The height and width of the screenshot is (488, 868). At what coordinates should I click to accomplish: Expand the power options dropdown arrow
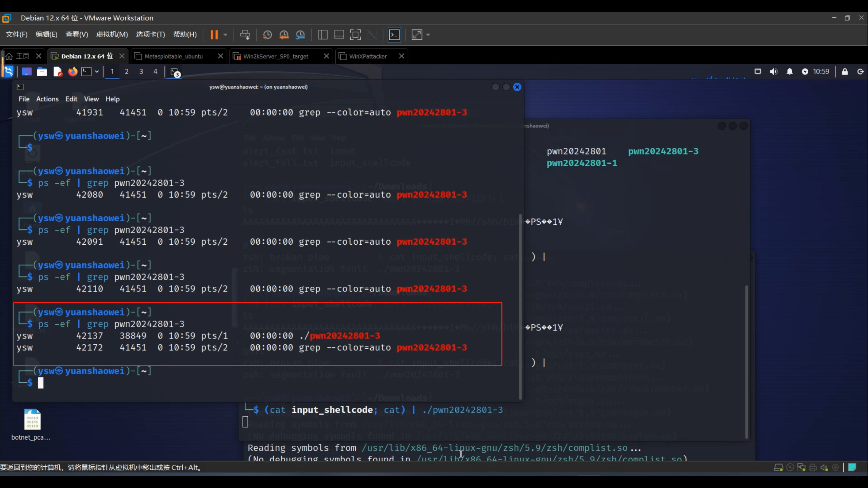(x=225, y=35)
